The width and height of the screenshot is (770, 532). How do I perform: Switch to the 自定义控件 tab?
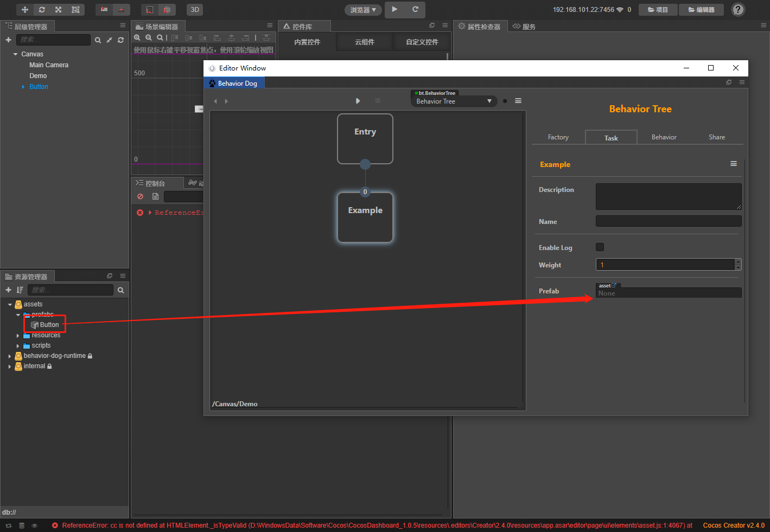(422, 42)
